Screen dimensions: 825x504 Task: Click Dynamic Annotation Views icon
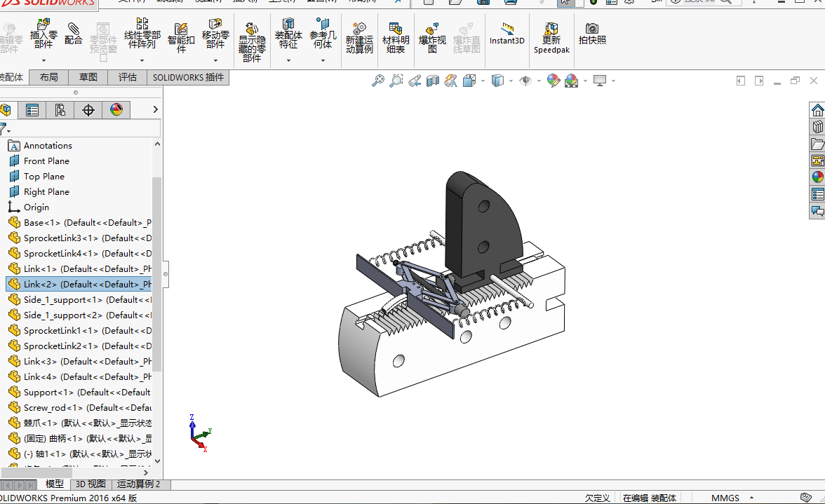pos(450,81)
